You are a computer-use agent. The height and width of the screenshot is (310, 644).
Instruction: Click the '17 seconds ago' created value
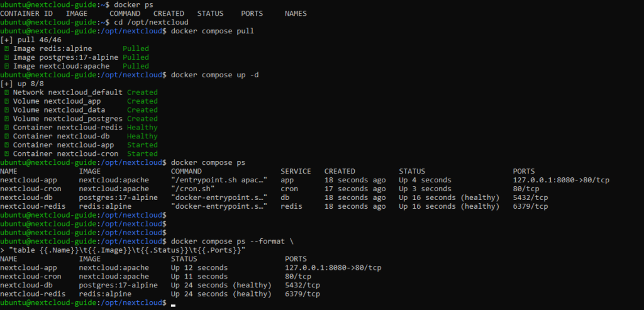(355, 189)
